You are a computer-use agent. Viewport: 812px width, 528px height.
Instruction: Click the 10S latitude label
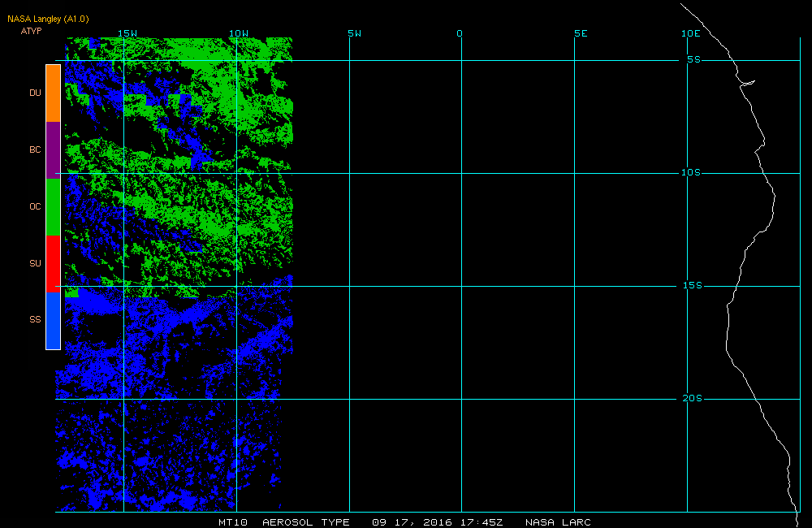click(691, 172)
